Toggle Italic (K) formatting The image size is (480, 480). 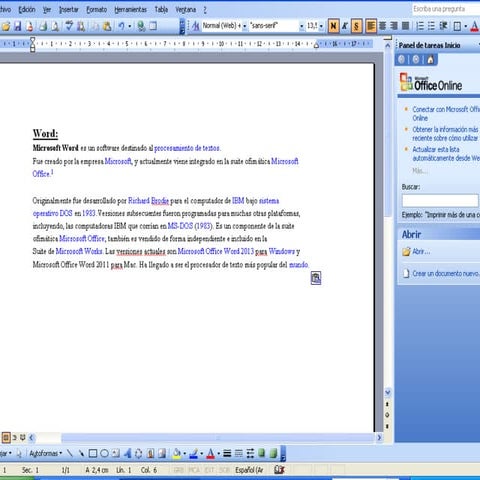tap(345, 26)
